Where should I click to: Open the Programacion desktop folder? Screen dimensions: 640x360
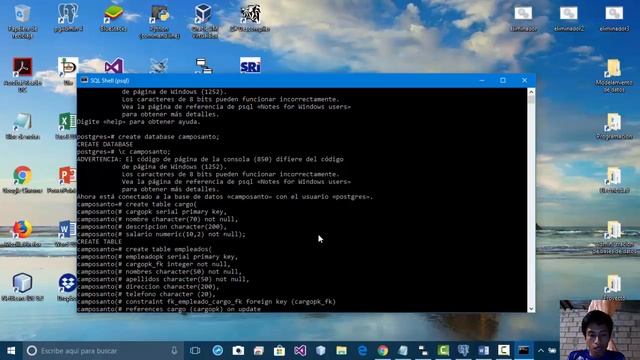[614, 126]
